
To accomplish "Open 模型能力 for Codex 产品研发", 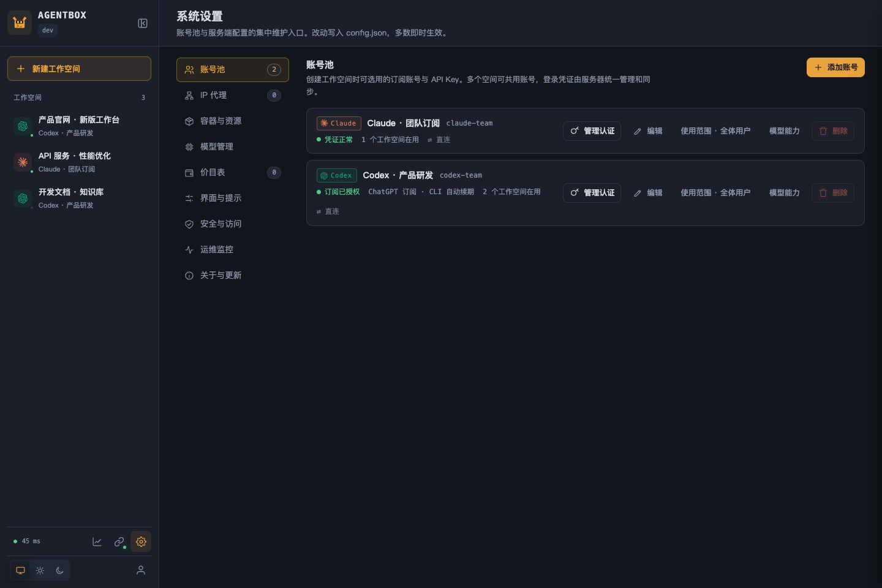I will 784,193.
